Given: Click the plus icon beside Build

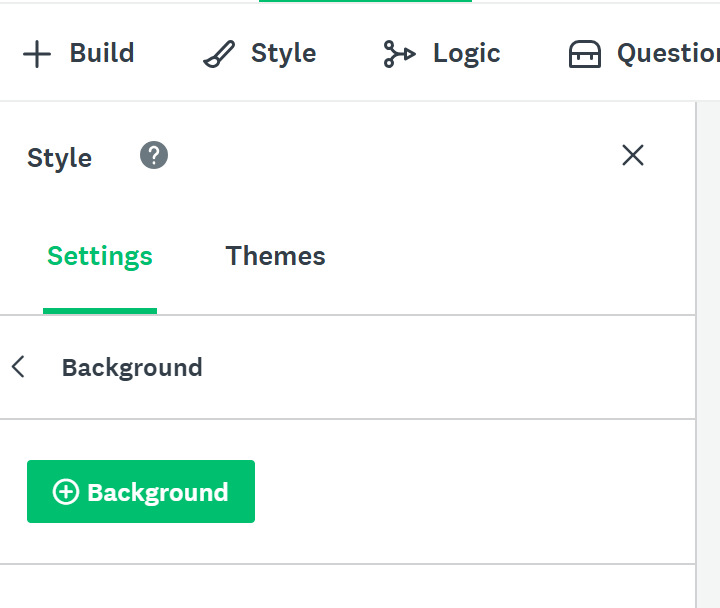Looking at the screenshot, I should pyautogui.click(x=37, y=54).
